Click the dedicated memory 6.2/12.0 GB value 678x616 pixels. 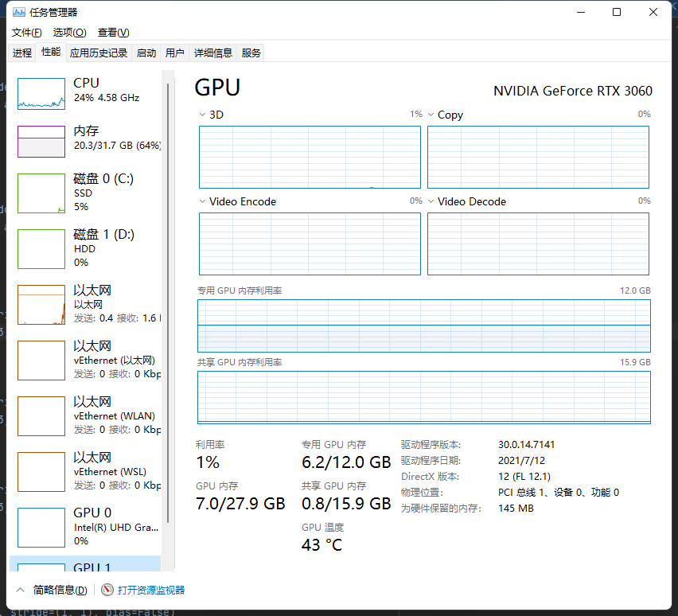[x=346, y=462]
